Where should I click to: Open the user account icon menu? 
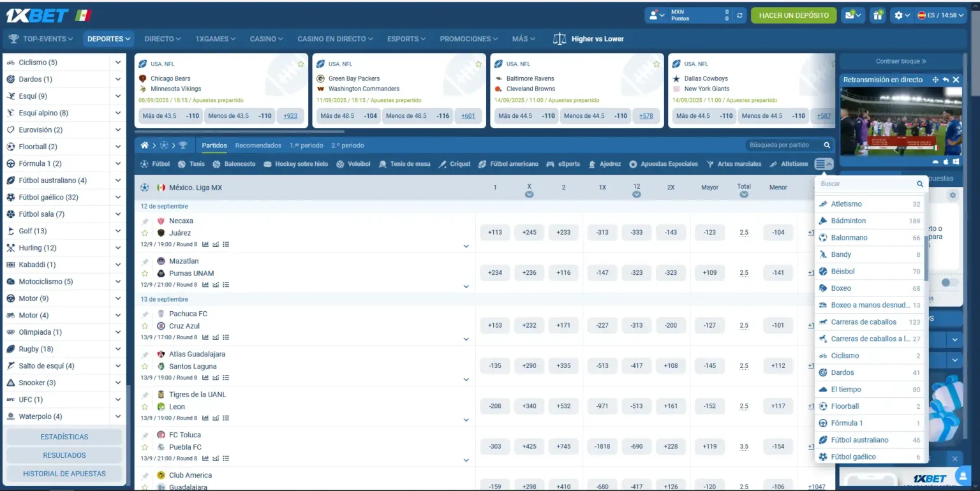656,15
